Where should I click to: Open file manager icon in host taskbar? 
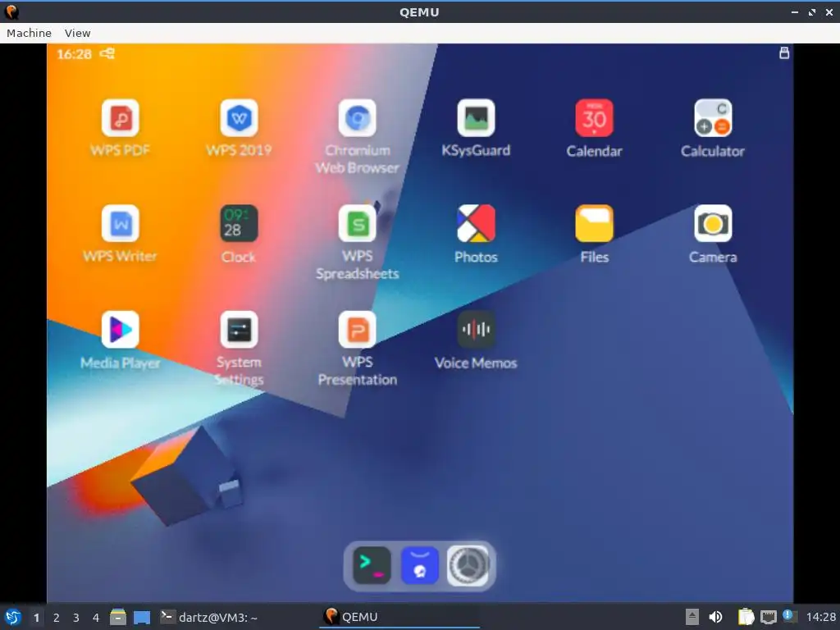(118, 617)
